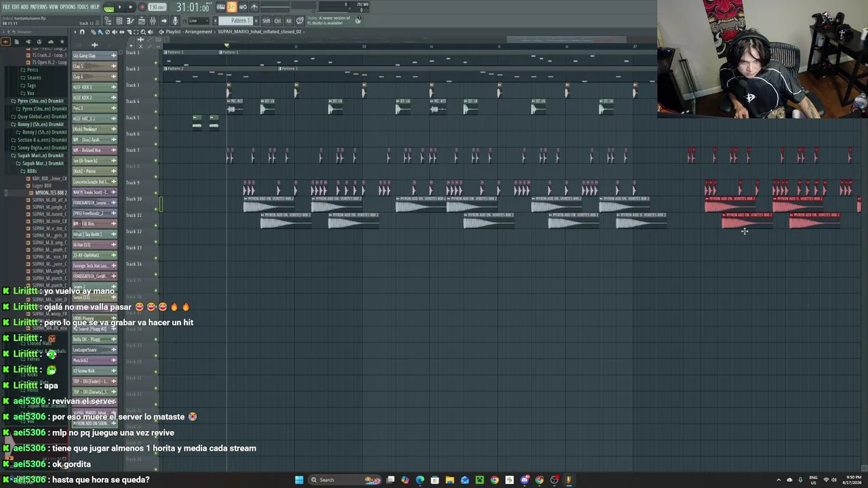
Task: Open the Windows Start menu
Action: click(x=299, y=480)
